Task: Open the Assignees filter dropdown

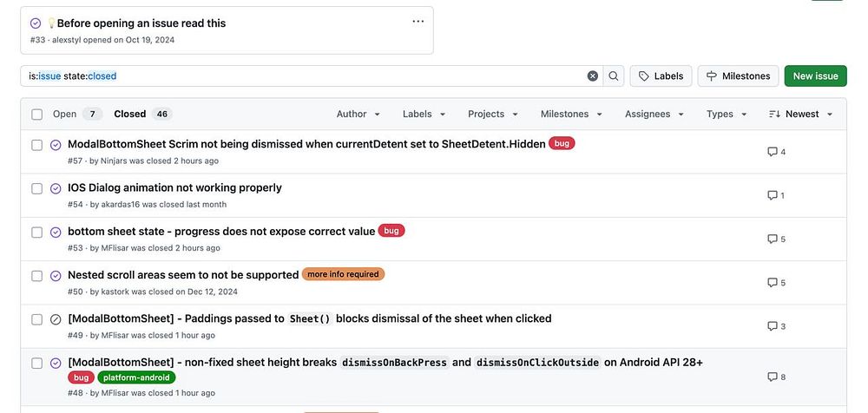Action: coord(654,115)
